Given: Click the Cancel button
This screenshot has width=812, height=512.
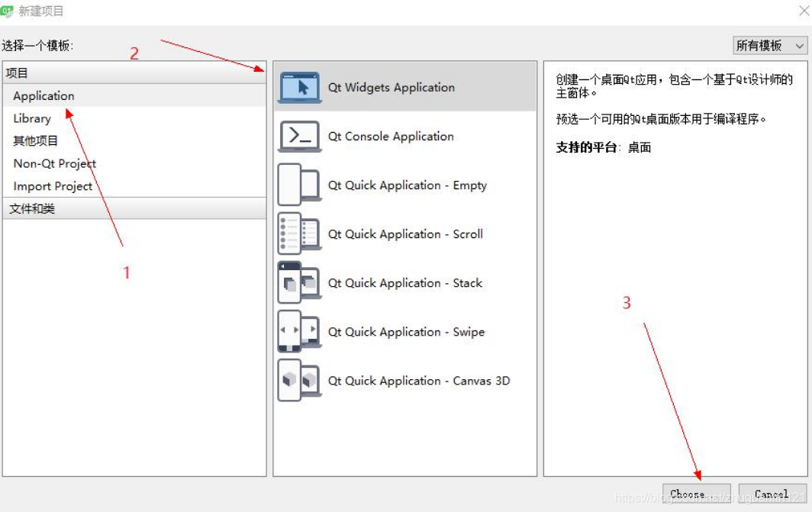Looking at the screenshot, I should tap(772, 494).
